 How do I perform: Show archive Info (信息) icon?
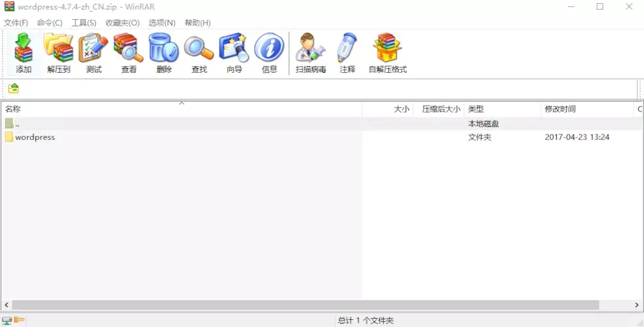point(269,53)
